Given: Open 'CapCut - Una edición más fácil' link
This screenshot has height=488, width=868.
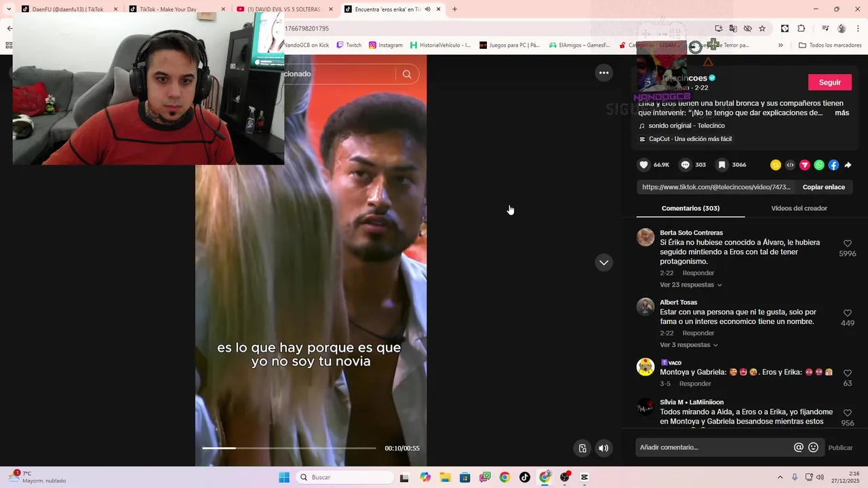Looking at the screenshot, I should tap(690, 139).
